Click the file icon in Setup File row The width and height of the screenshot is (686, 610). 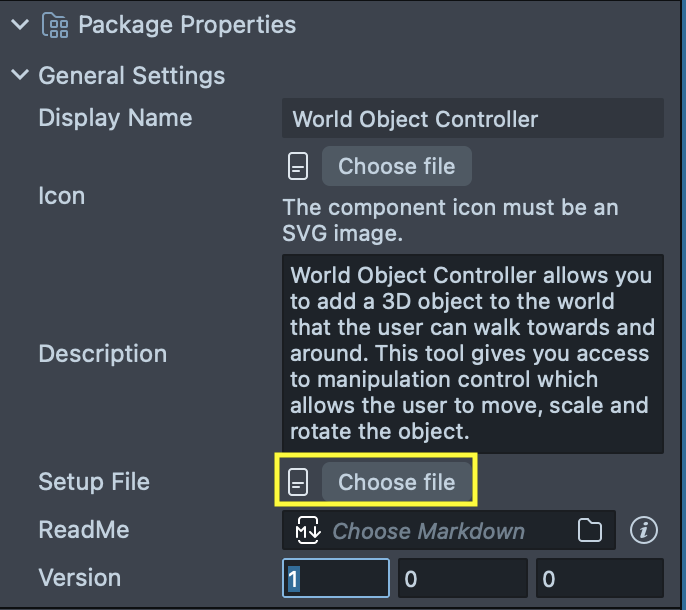[298, 483]
